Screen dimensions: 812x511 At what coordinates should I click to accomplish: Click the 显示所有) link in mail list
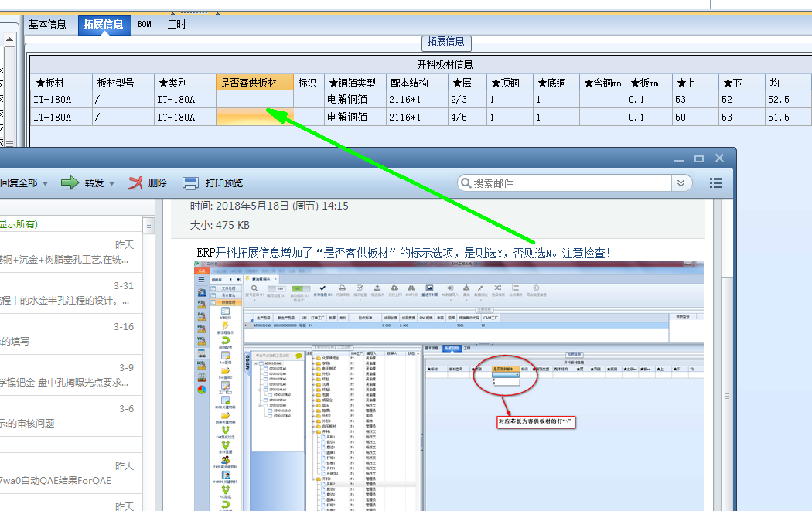(x=19, y=223)
